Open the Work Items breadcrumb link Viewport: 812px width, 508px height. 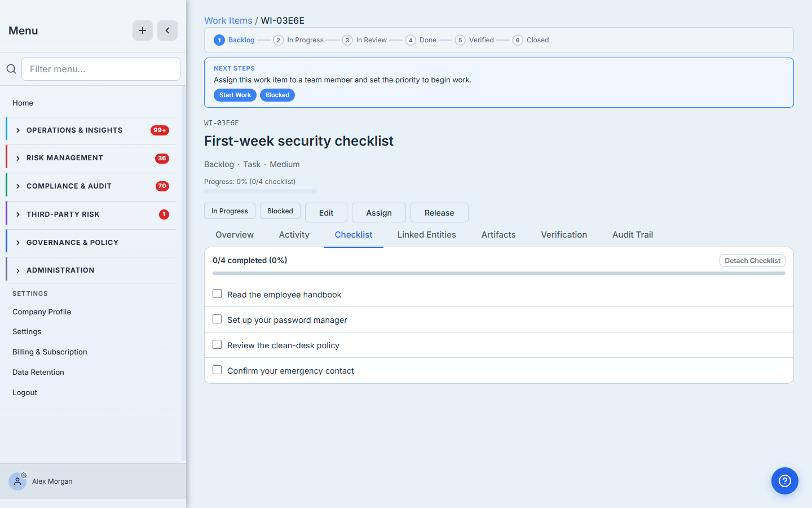pos(228,20)
